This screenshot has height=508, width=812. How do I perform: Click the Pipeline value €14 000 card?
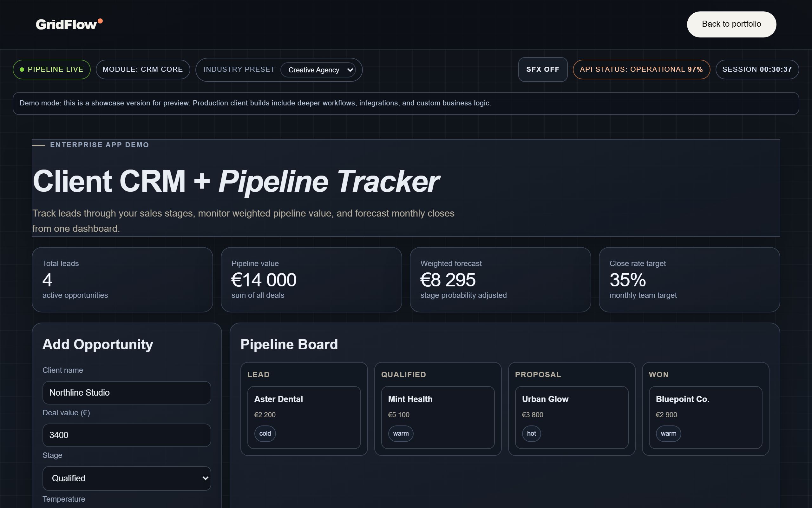point(311,279)
